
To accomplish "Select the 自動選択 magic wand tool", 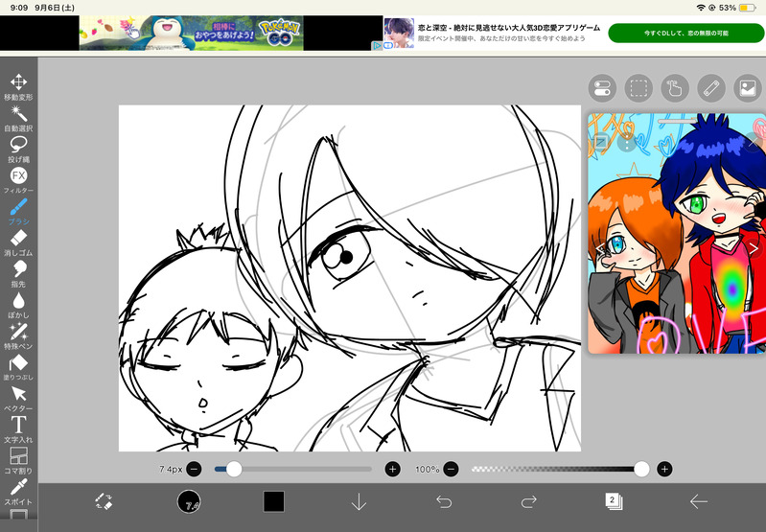I will [x=18, y=118].
